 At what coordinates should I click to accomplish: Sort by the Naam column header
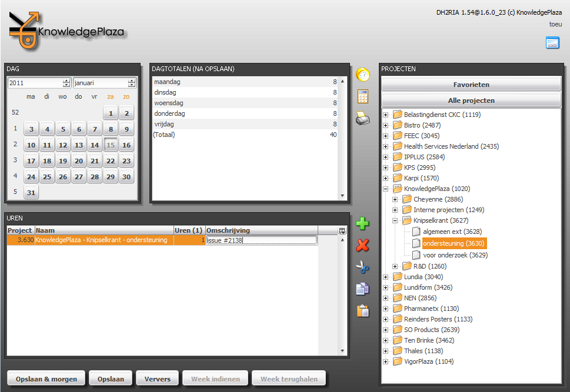104,230
